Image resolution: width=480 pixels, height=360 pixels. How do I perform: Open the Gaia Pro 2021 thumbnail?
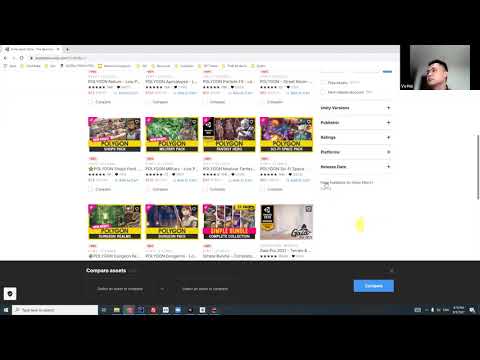point(286,222)
